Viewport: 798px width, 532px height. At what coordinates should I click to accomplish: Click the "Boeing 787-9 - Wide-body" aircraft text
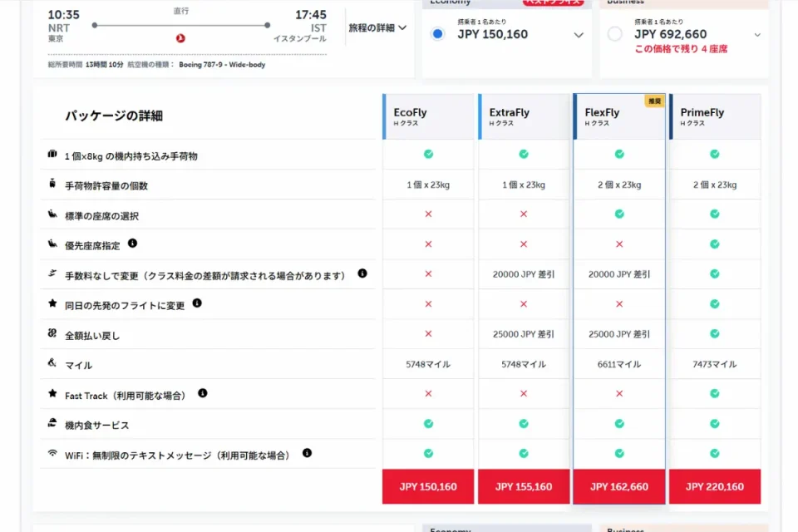coord(222,65)
